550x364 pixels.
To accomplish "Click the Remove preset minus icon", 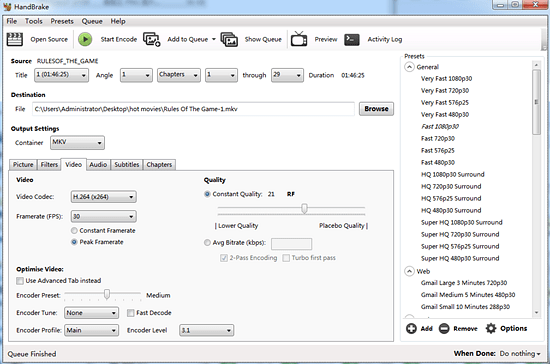I will [x=444, y=329].
